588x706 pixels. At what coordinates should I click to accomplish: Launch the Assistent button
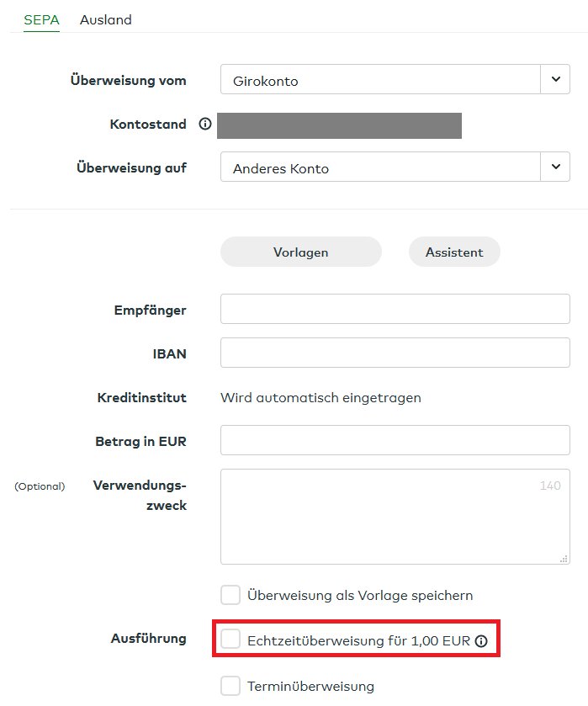pyautogui.click(x=454, y=252)
